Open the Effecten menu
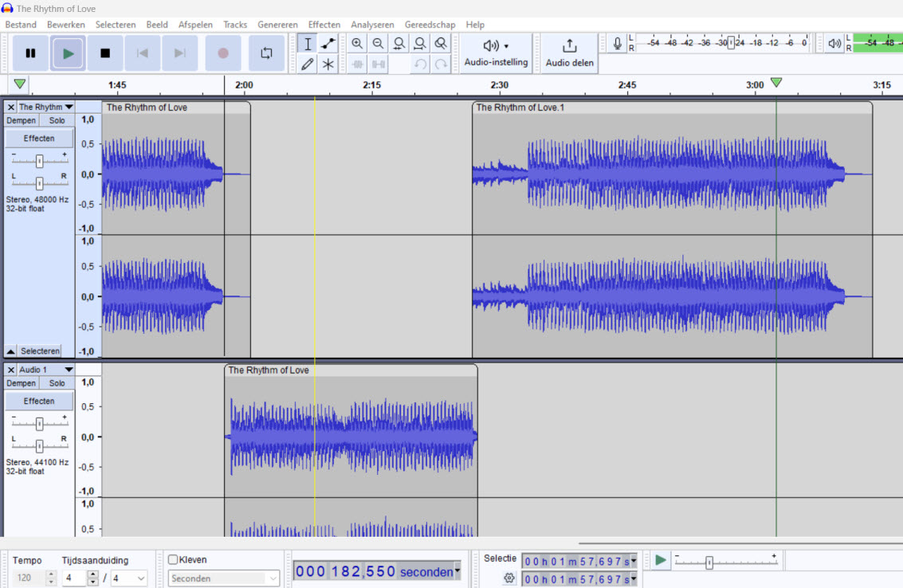Viewport: 903px width, 588px height. pos(324,25)
